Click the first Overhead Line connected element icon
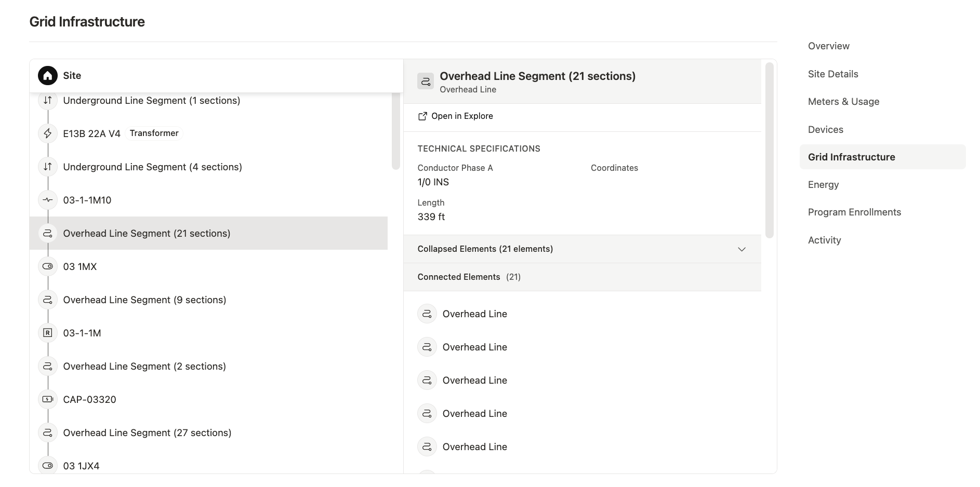Viewport: 980px width, 487px height. tap(427, 314)
